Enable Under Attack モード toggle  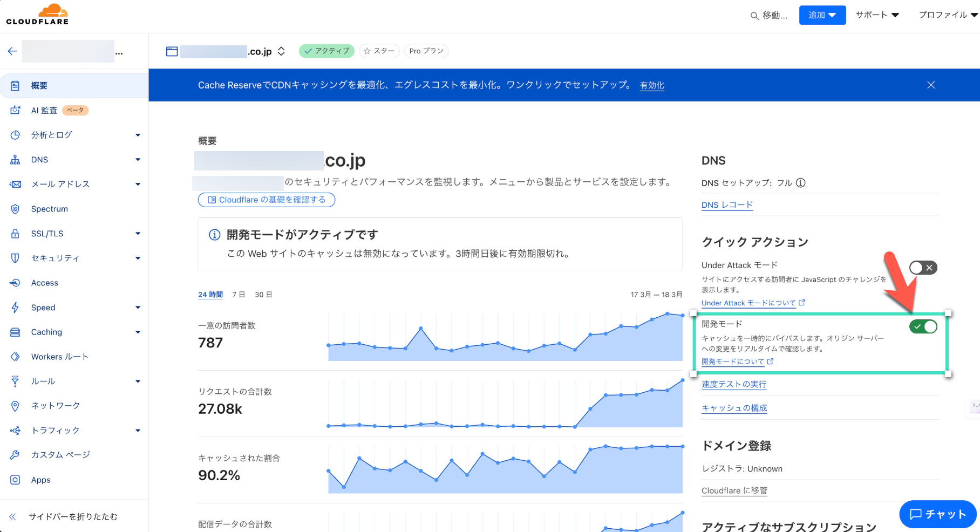click(x=923, y=268)
